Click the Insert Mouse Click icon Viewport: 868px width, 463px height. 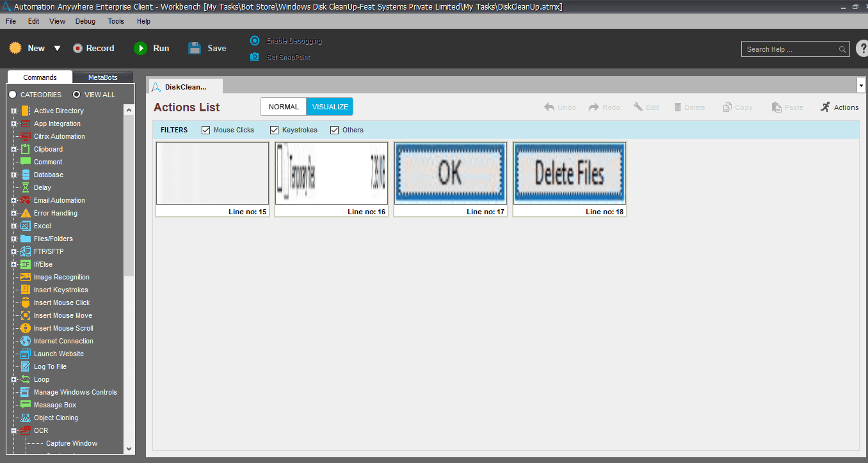click(26, 302)
